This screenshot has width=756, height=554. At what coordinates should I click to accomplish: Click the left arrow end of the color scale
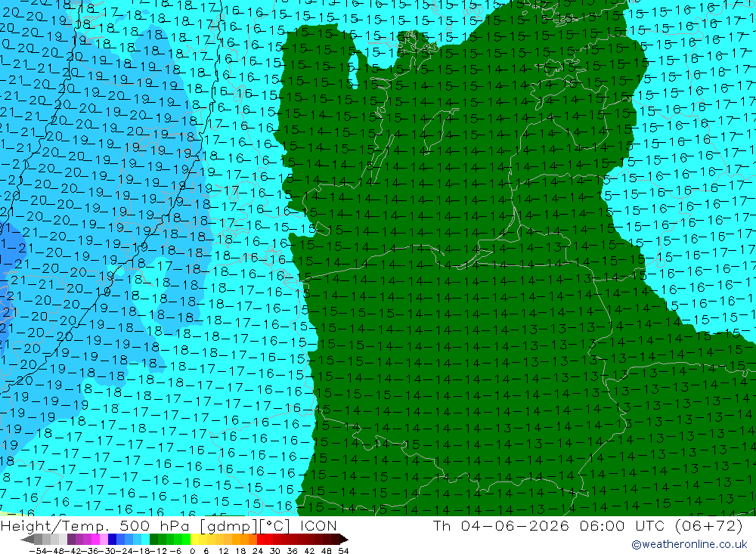pyautogui.click(x=27, y=540)
